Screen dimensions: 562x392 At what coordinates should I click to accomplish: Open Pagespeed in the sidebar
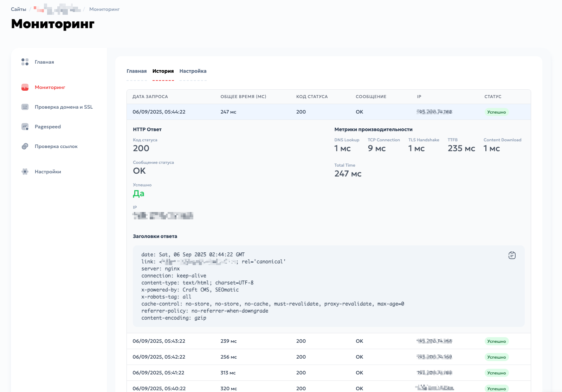pos(48,127)
